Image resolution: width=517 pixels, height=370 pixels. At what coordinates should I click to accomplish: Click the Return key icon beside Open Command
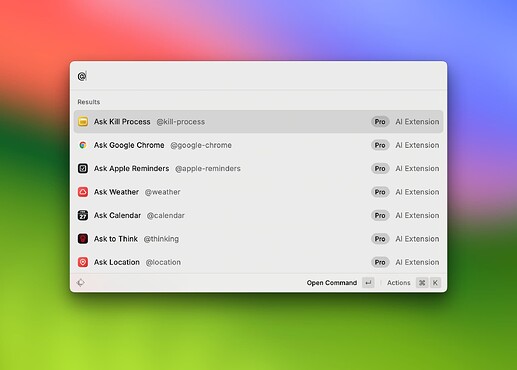pos(368,283)
